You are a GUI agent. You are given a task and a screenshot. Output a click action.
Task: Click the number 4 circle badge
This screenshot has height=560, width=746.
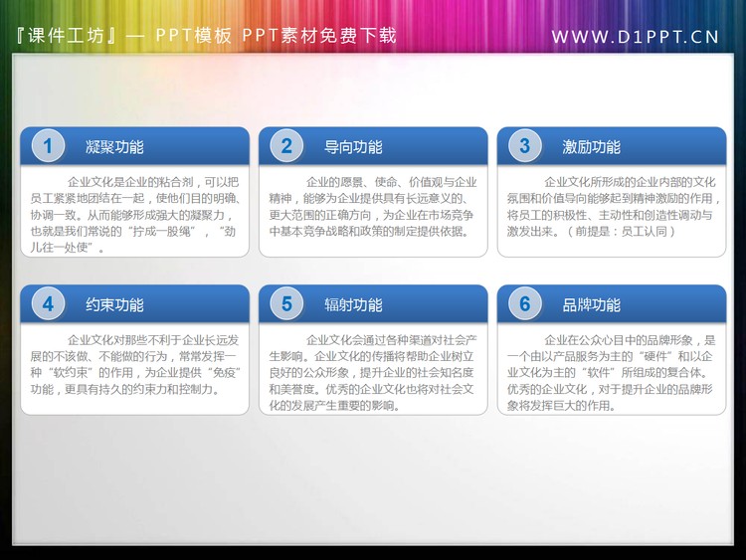(48, 304)
